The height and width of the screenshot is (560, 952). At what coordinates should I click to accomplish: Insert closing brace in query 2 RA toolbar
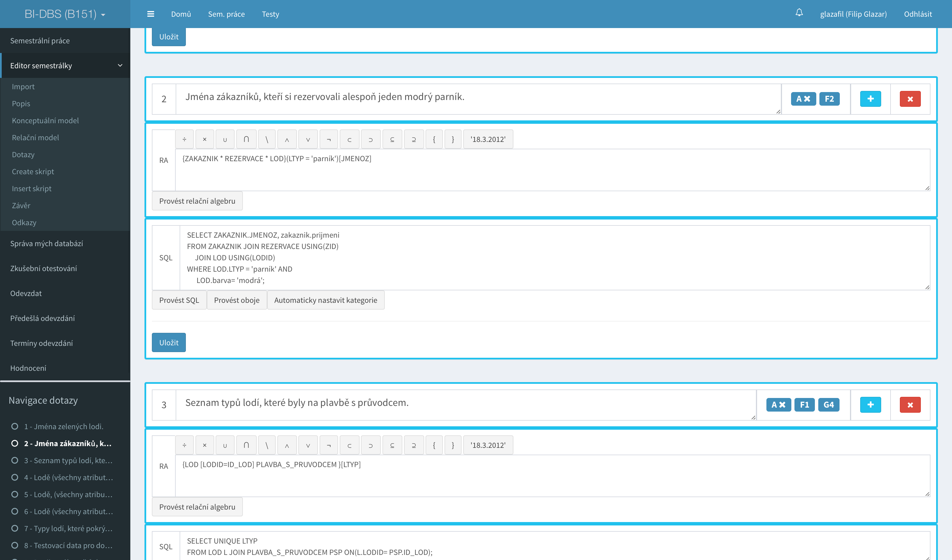453,139
